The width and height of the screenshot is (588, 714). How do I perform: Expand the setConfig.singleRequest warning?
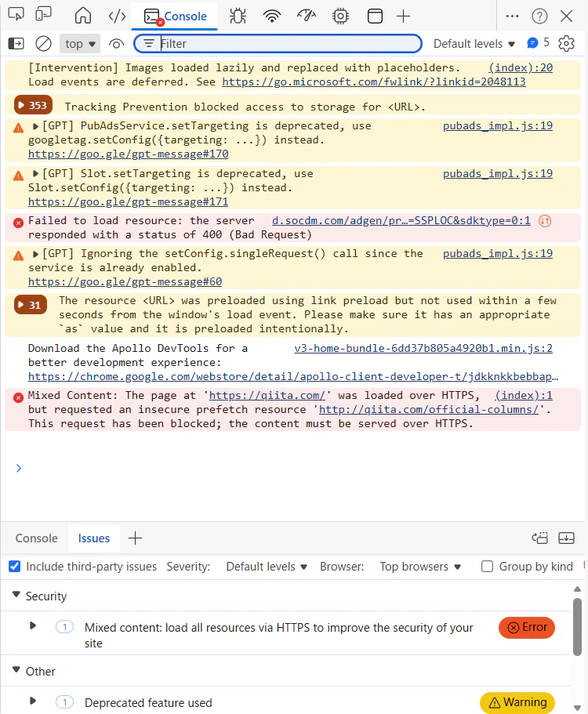(35, 254)
